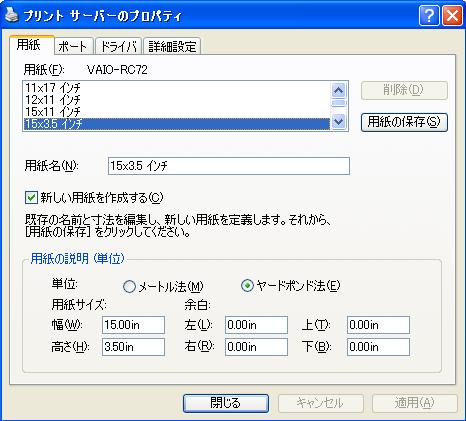Click the 高さ height input field
This screenshot has height=421, width=466.
(133, 347)
